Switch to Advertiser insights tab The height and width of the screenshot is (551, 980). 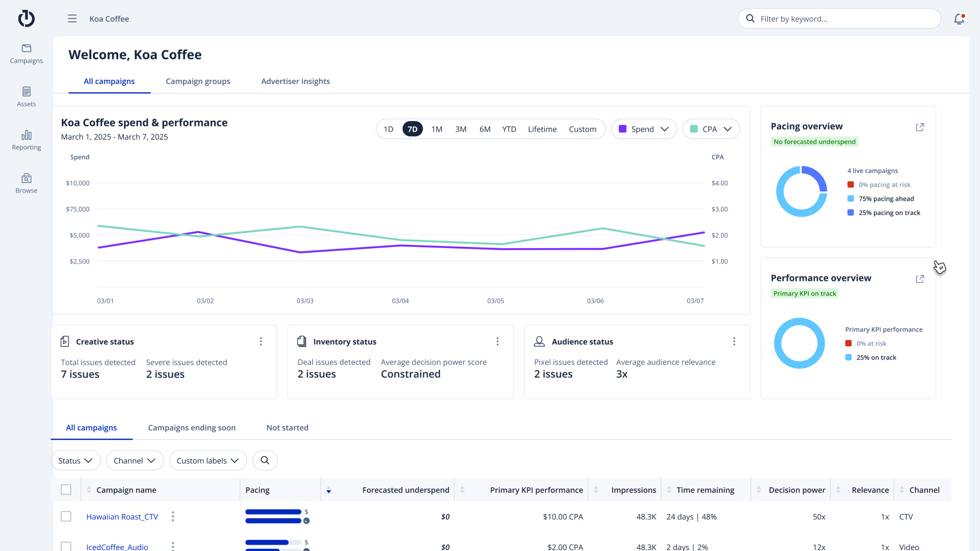[295, 81]
